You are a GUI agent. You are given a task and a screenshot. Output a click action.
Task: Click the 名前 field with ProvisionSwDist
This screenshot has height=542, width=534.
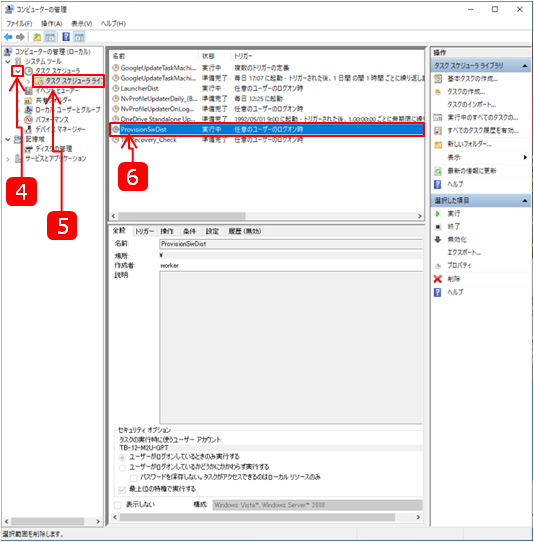click(291, 244)
